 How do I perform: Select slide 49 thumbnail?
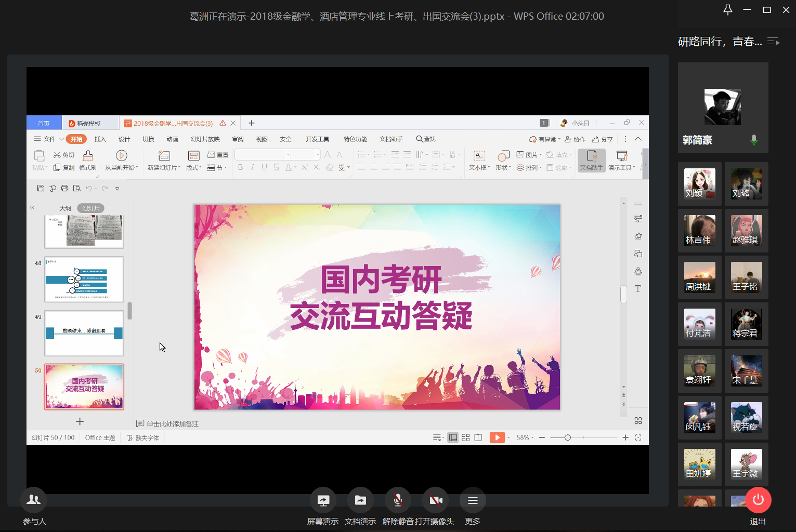pos(84,332)
